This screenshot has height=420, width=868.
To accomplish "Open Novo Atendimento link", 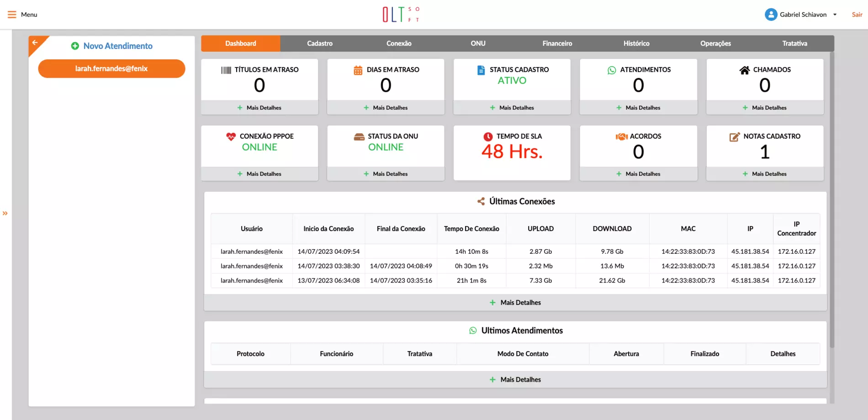I will point(118,46).
